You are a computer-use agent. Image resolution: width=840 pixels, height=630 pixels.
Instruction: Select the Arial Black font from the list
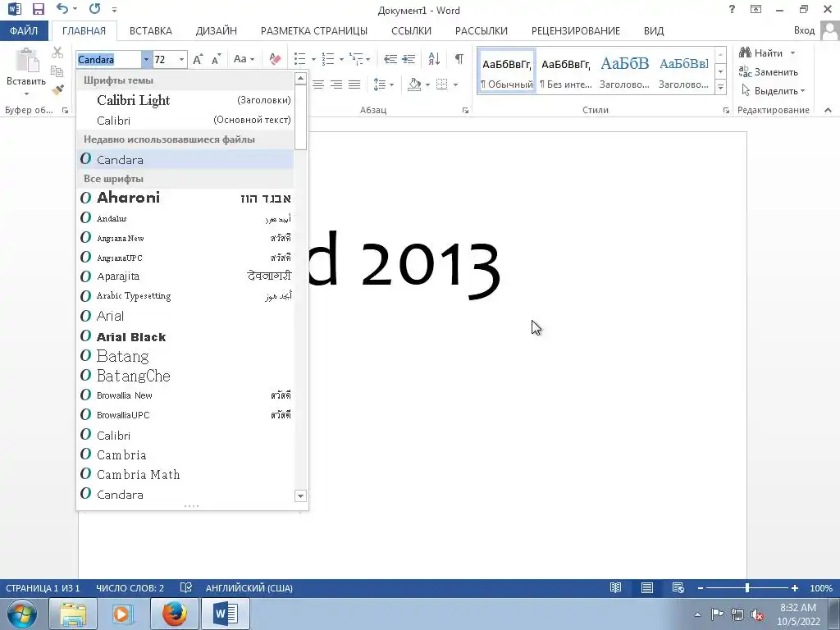[185, 337]
